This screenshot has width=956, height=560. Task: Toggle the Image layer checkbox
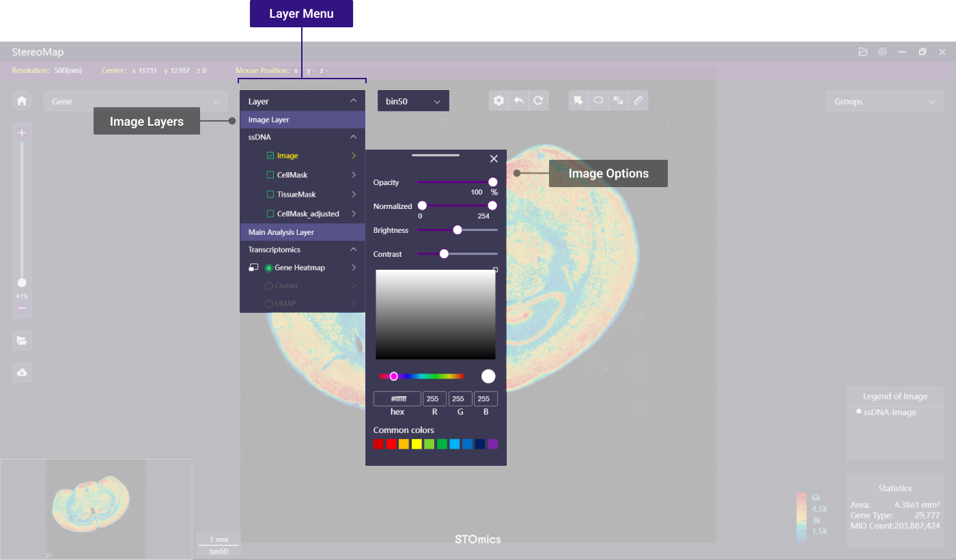click(270, 156)
